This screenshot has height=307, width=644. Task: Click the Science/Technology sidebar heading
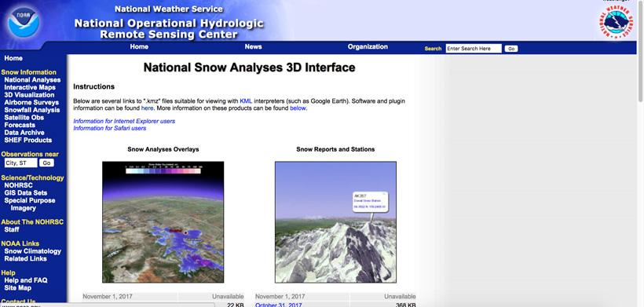[x=32, y=178]
